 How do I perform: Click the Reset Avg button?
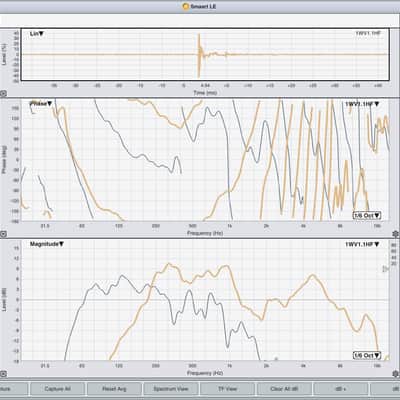pos(114,389)
